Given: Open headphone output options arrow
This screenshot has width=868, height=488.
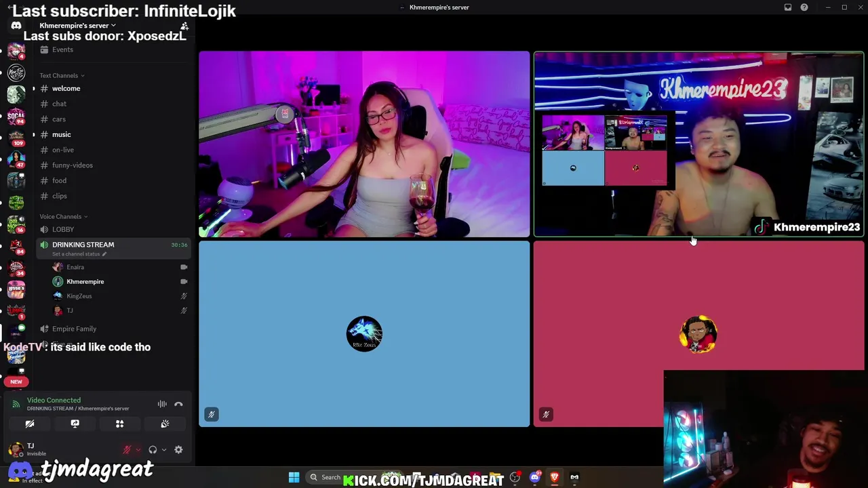Looking at the screenshot, I should click(163, 450).
